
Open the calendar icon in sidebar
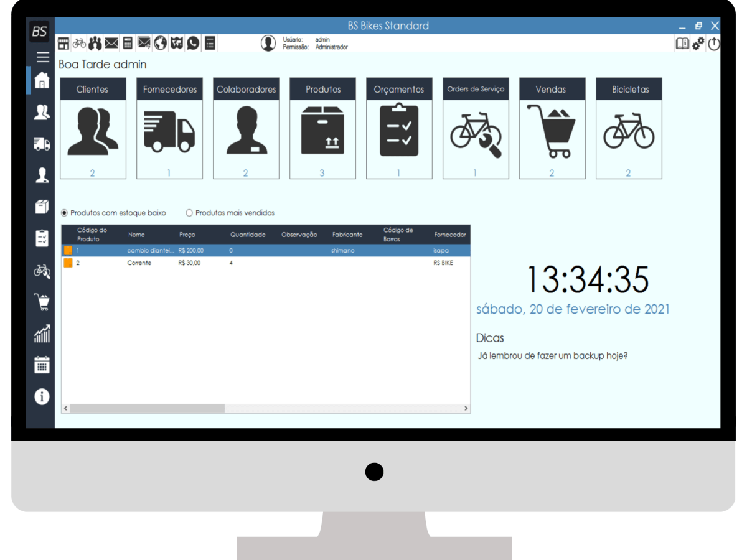42,365
